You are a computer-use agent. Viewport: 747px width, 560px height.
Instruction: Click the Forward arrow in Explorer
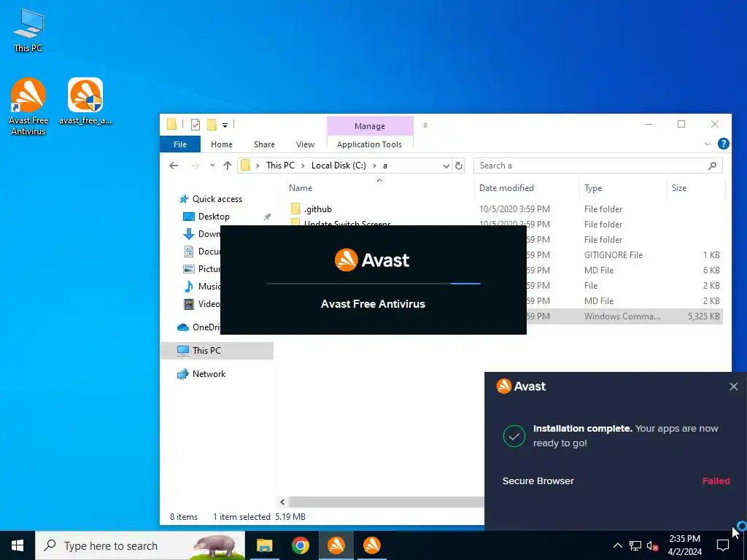pos(195,166)
